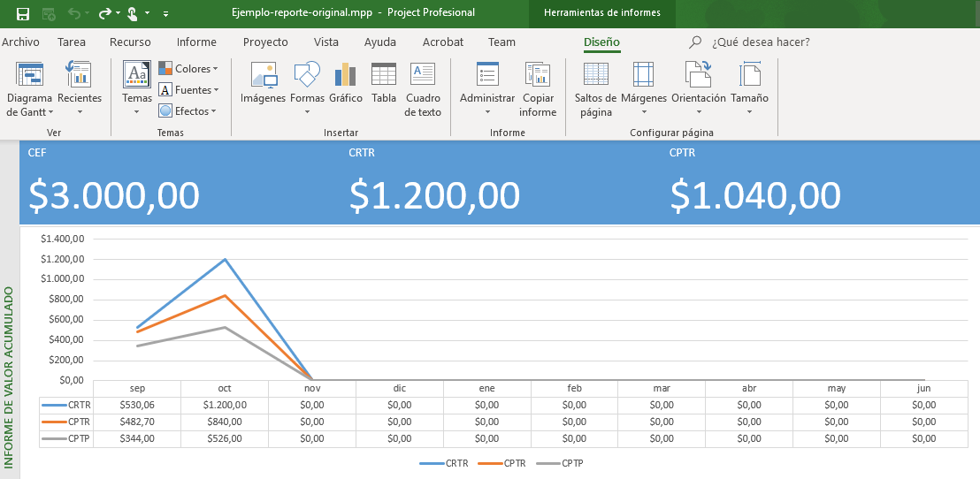Click the Save icon in the title bar
Image resolution: width=980 pixels, height=479 pixels.
pyautogui.click(x=22, y=13)
